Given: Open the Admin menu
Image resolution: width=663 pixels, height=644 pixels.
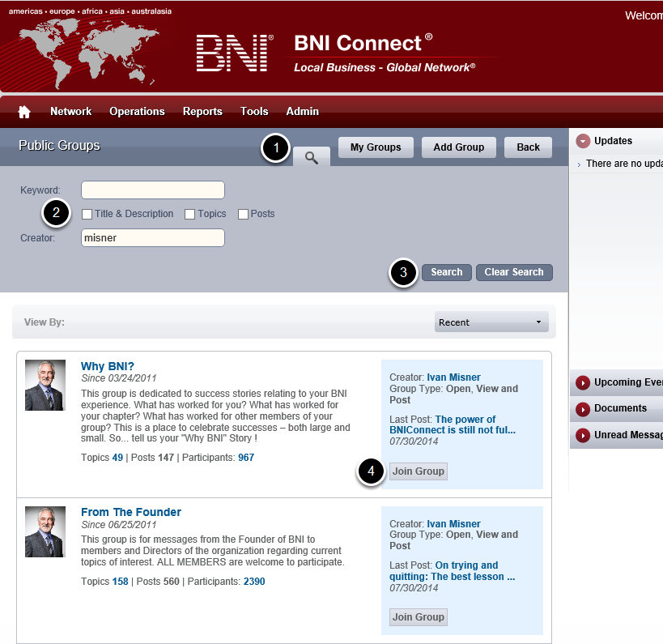Looking at the screenshot, I should 302,111.
